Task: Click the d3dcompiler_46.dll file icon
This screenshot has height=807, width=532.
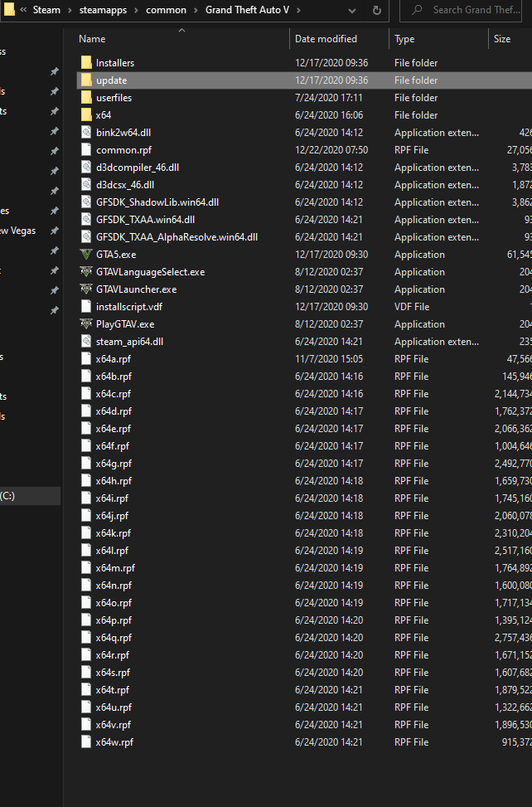Action: [86, 168]
